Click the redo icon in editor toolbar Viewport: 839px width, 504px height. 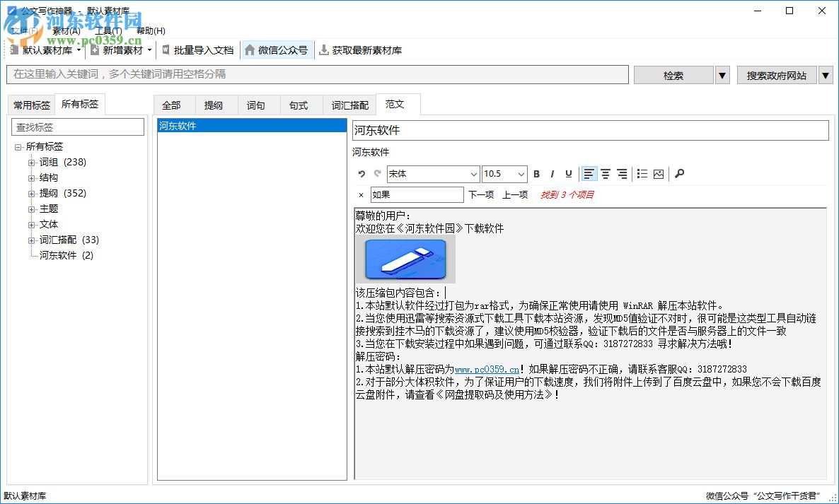click(x=377, y=174)
